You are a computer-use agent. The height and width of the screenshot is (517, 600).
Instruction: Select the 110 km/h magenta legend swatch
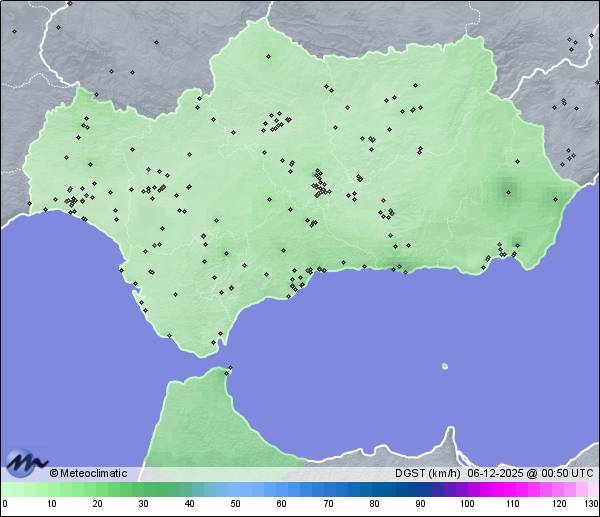point(513,489)
